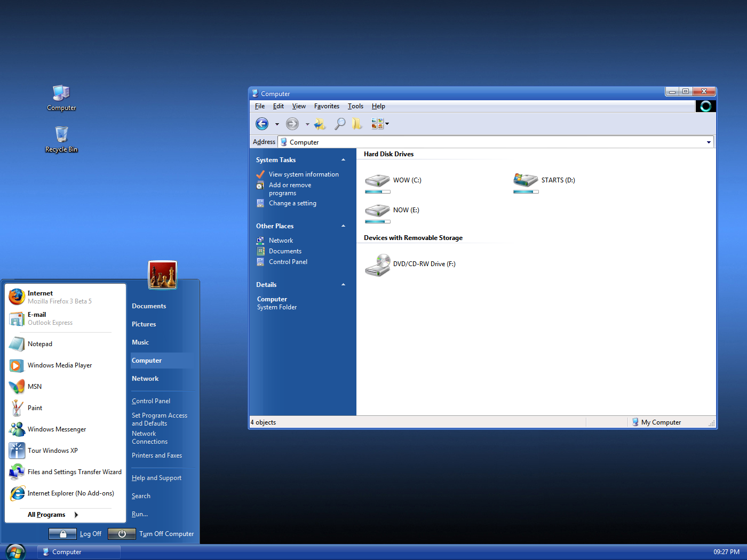The width and height of the screenshot is (747, 560).
Task: Open the Address bar dropdown arrow
Action: click(709, 142)
